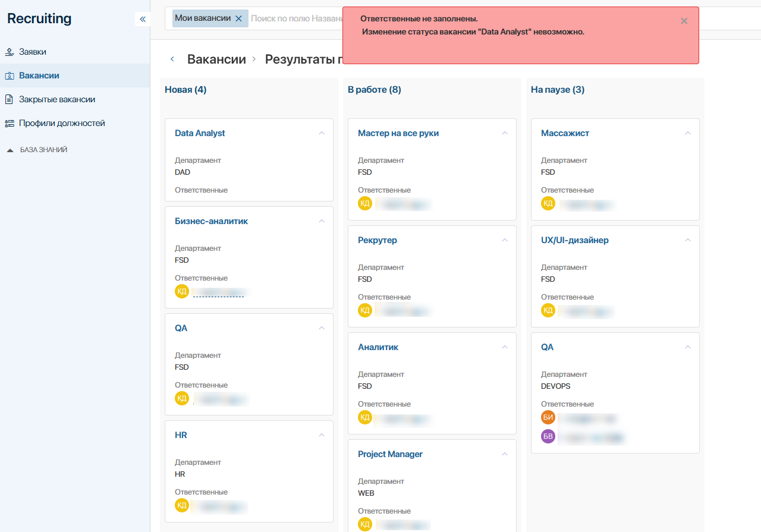Collapse the UX/UI-дизайнер card
The image size is (761, 532).
click(x=688, y=240)
